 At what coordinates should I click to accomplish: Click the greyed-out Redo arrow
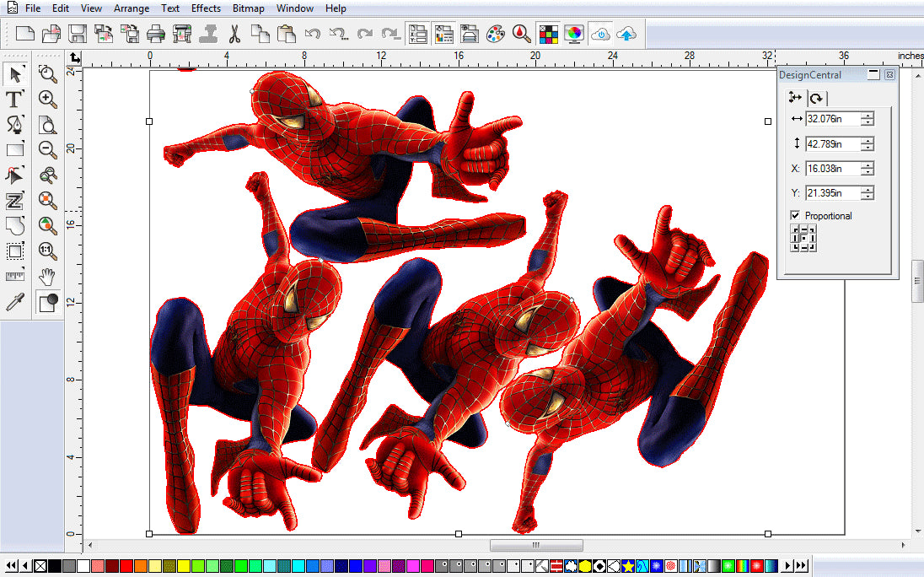point(365,34)
